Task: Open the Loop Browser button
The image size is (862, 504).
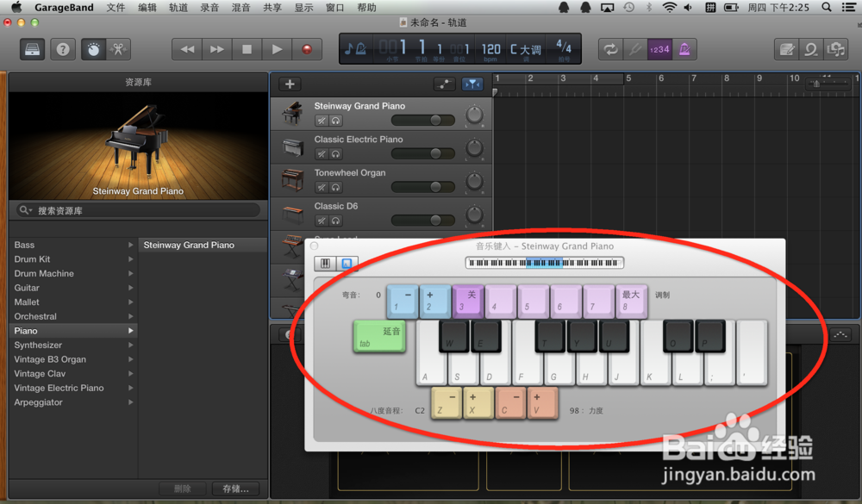Action: tap(811, 49)
